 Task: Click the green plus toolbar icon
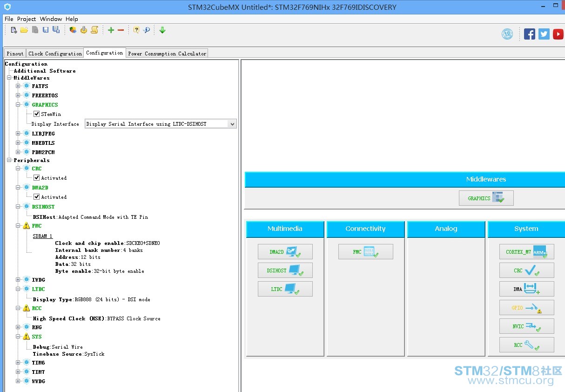[x=111, y=30]
